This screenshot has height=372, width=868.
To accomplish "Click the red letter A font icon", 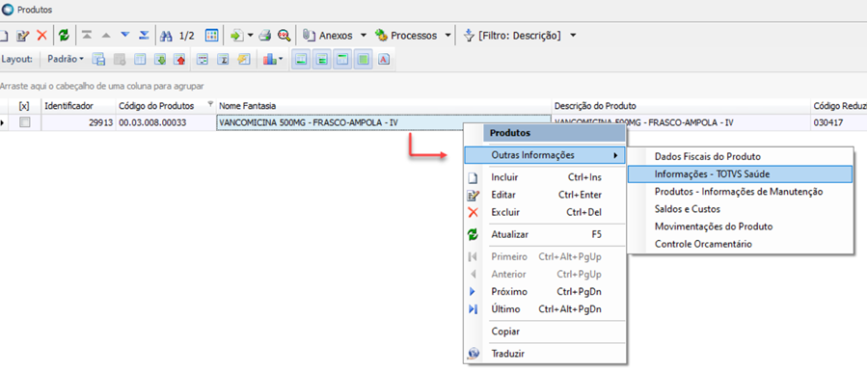I will (x=384, y=59).
